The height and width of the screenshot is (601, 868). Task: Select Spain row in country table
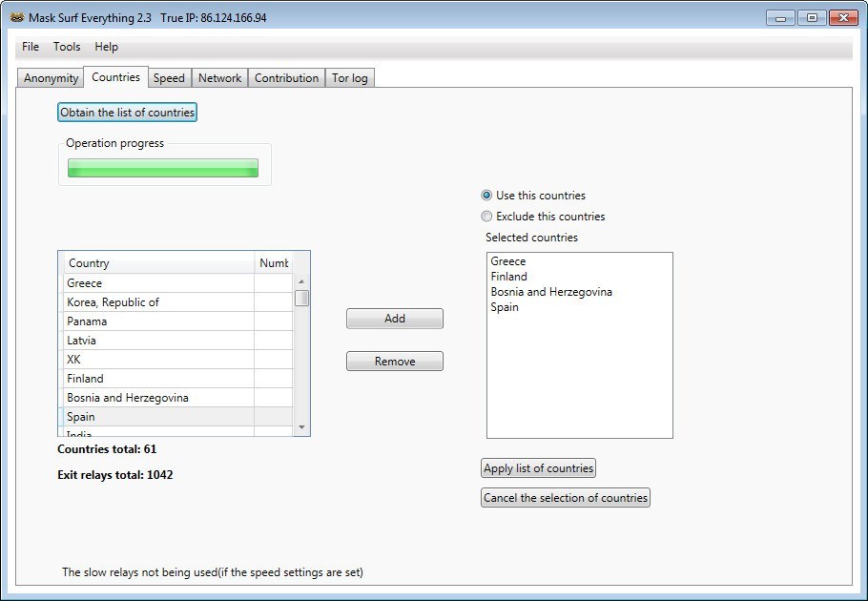pyautogui.click(x=177, y=417)
